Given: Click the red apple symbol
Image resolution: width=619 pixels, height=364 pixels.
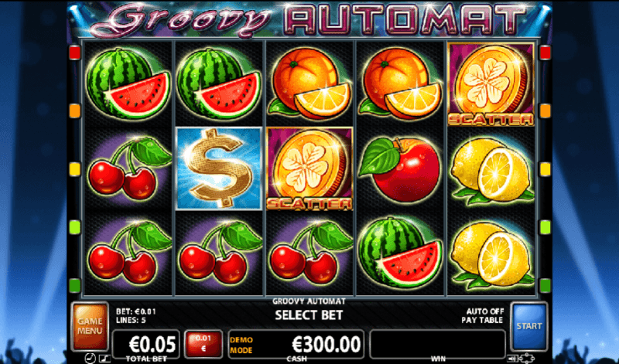Looking at the screenshot, I should (399, 169).
